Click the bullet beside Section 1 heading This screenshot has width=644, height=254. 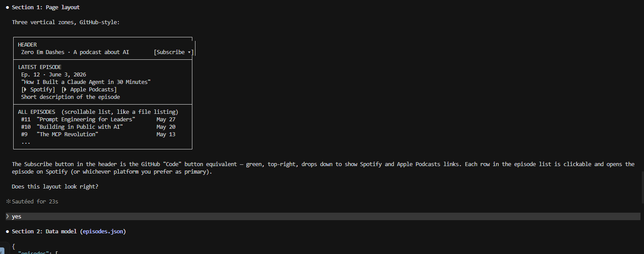tap(7, 7)
